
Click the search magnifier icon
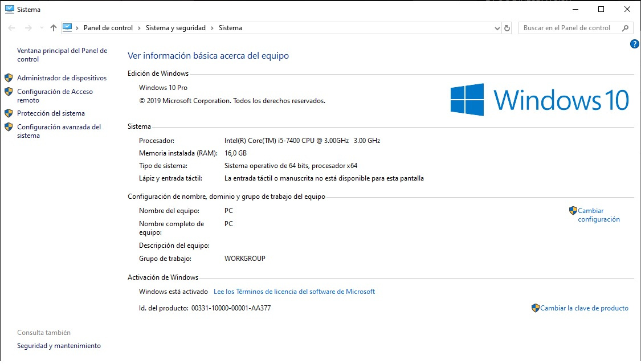[625, 28]
